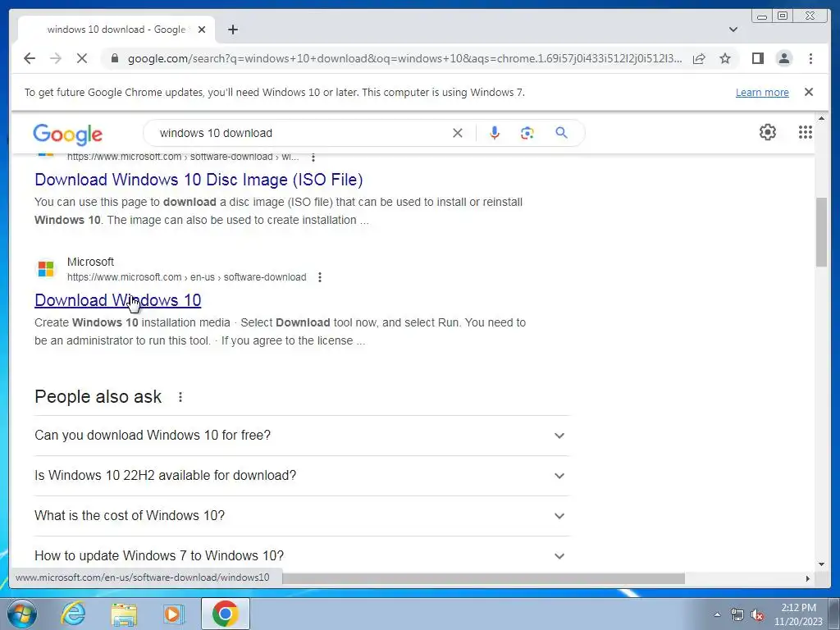Close the 'windows 10 download' tab
Viewport: 840px width, 630px height.
tap(202, 30)
